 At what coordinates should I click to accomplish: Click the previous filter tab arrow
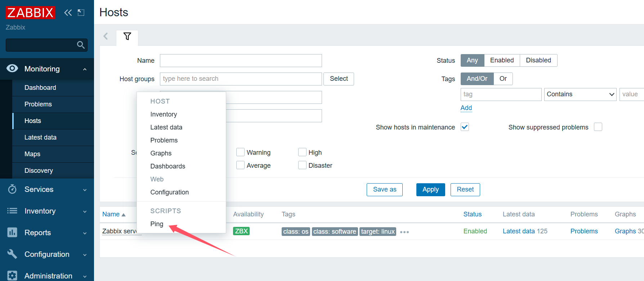click(x=106, y=36)
